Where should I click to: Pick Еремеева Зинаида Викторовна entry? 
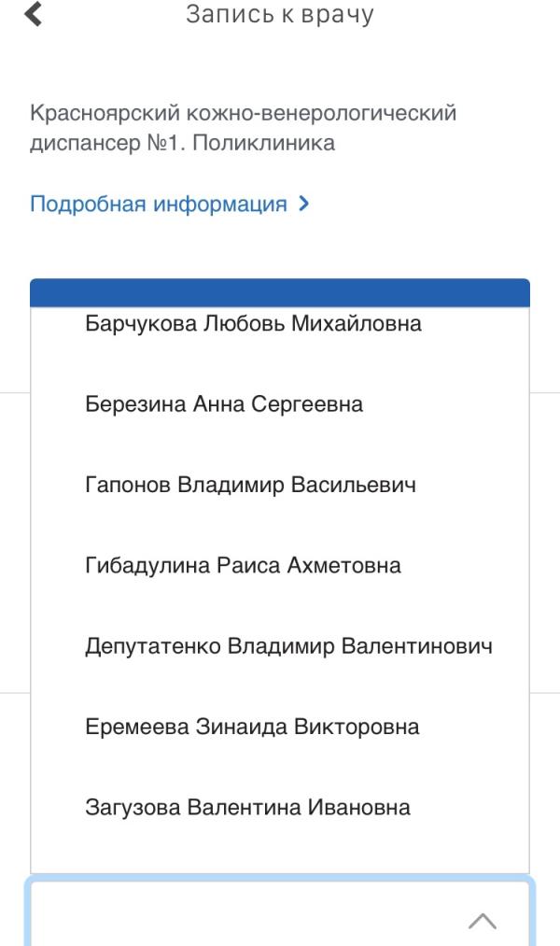[280, 727]
